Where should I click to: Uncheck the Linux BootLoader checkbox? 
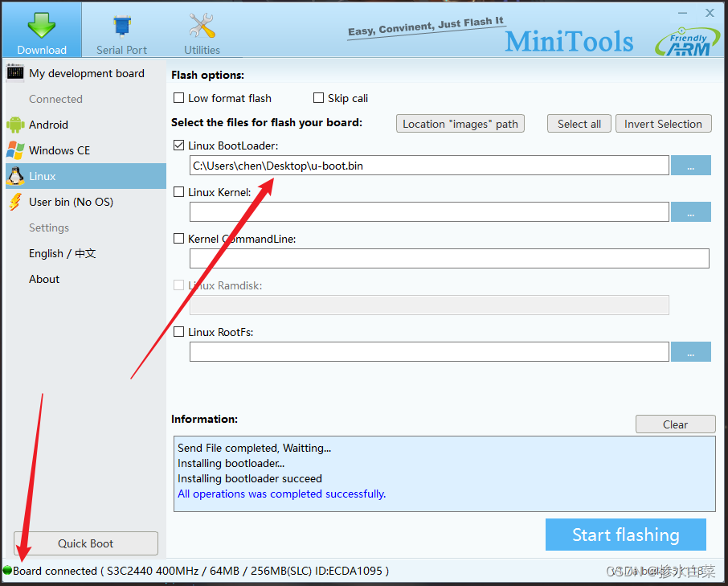coord(178,145)
